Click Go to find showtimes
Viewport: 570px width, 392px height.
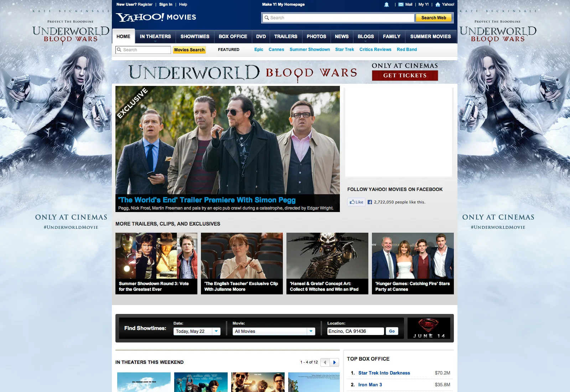pos(392,331)
